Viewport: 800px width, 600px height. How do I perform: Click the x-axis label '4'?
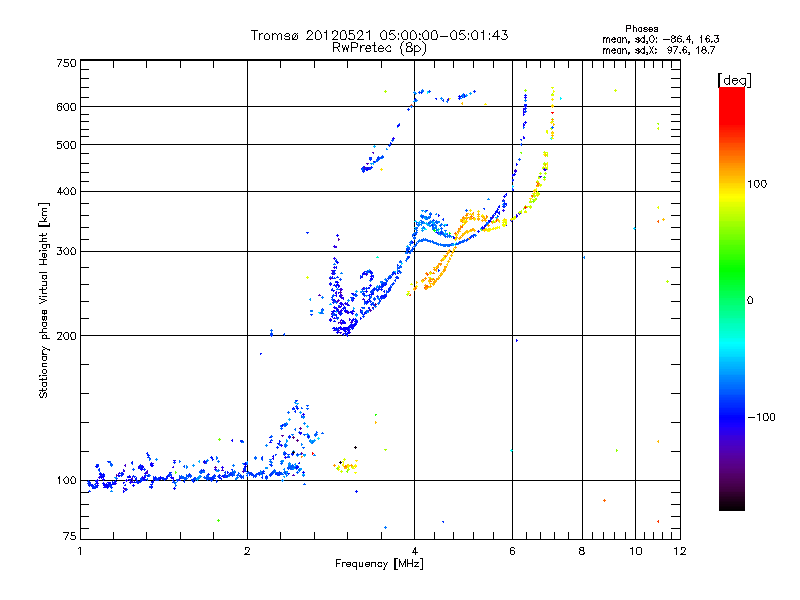(x=415, y=551)
